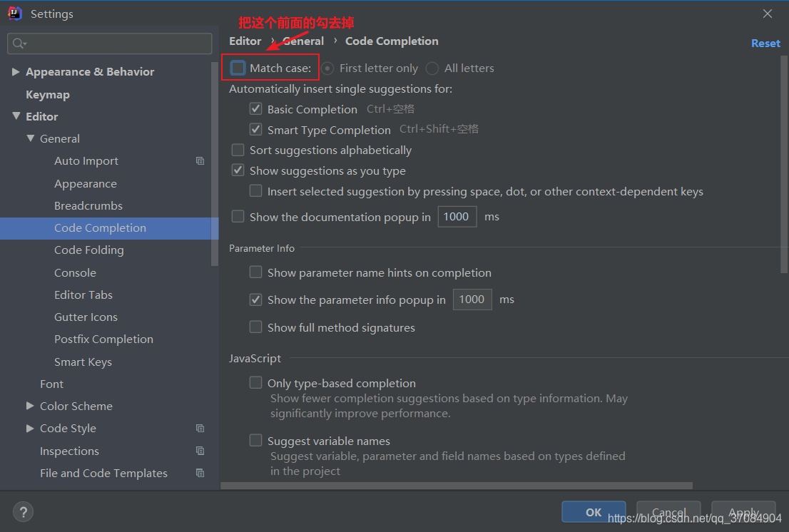Enable Show the documentation popup checkbox
The image size is (789, 532).
[x=238, y=217]
